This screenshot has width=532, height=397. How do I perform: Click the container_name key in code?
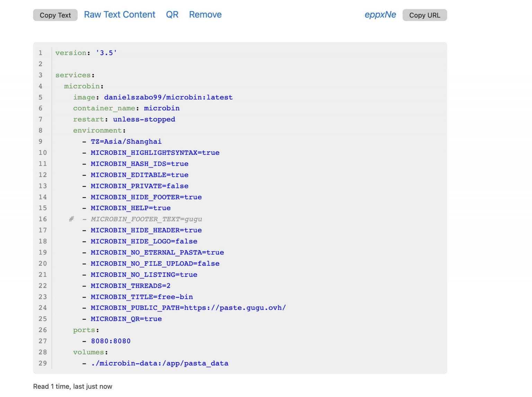click(x=104, y=108)
